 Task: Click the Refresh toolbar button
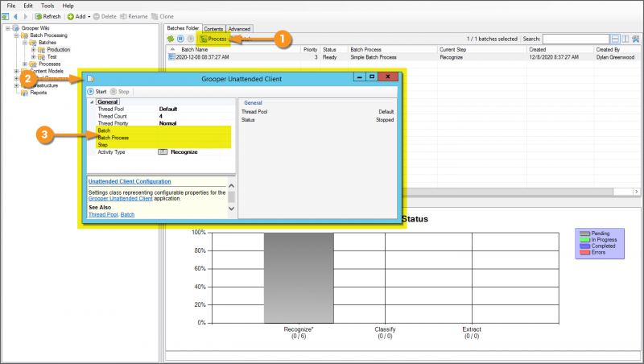point(47,16)
